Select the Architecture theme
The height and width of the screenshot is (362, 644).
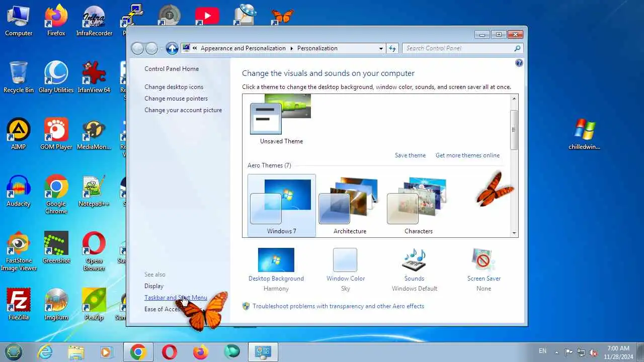point(350,206)
